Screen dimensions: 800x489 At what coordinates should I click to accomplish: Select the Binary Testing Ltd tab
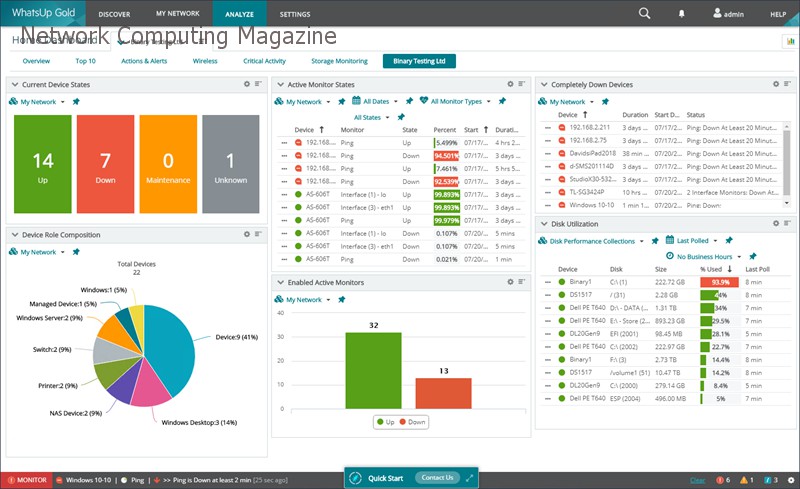tap(419, 61)
